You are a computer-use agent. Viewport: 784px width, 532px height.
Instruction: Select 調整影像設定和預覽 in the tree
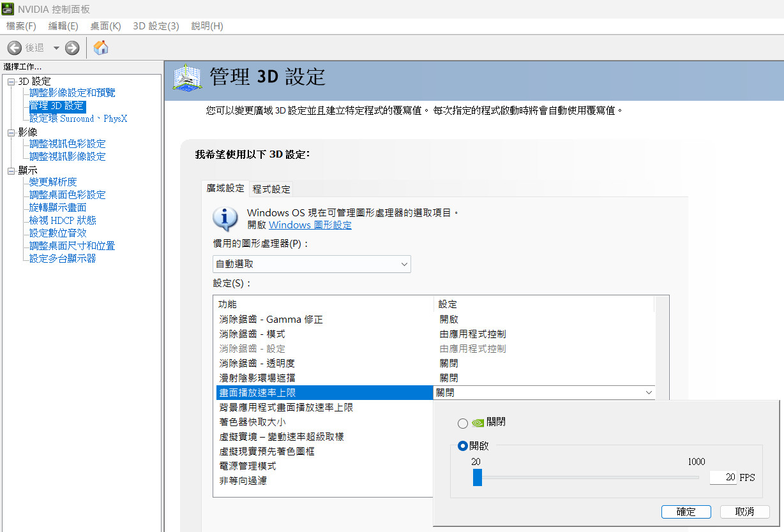(x=72, y=92)
